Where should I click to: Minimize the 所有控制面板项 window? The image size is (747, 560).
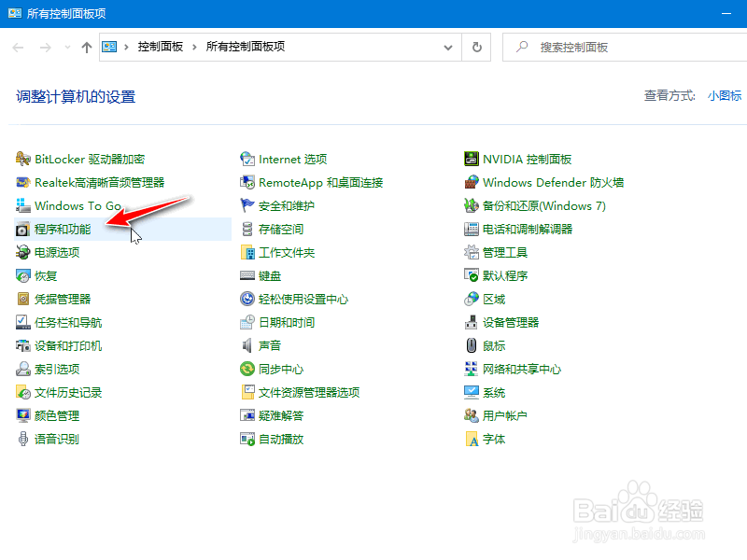tap(726, 13)
